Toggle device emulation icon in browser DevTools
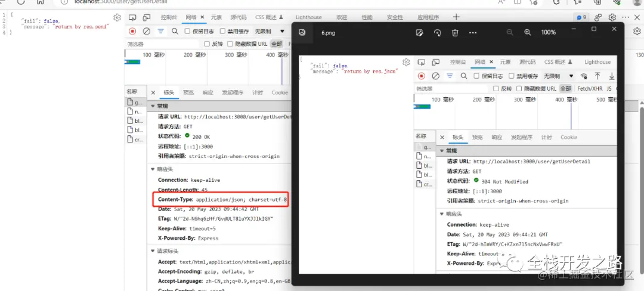The height and width of the screenshot is (291, 644). pos(147,17)
